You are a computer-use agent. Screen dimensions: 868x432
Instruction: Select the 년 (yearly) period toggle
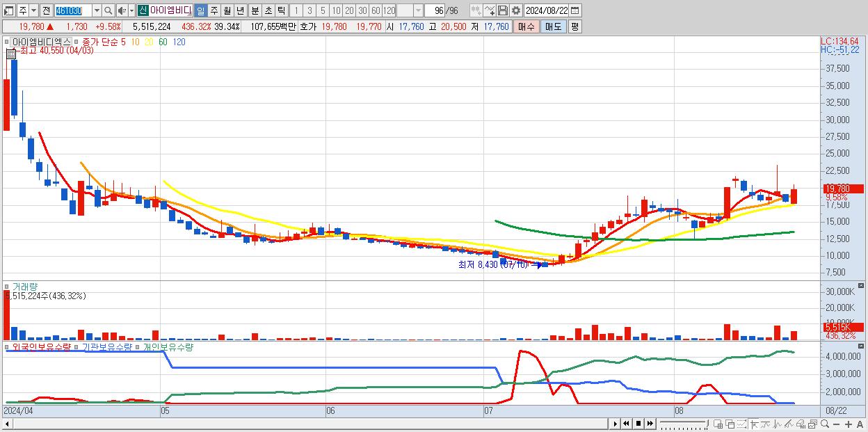(240, 10)
